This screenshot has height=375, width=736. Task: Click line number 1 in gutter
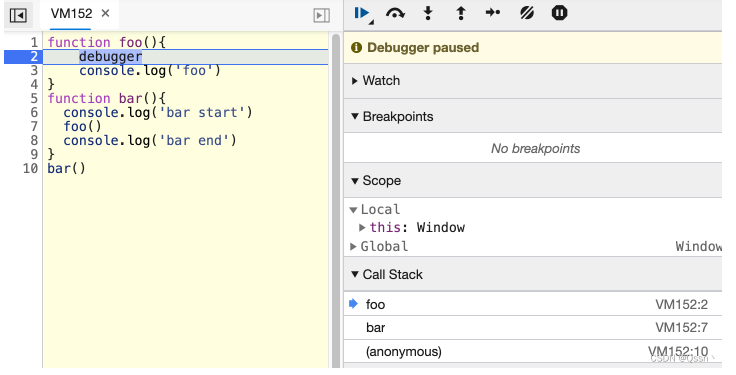pyautogui.click(x=34, y=42)
